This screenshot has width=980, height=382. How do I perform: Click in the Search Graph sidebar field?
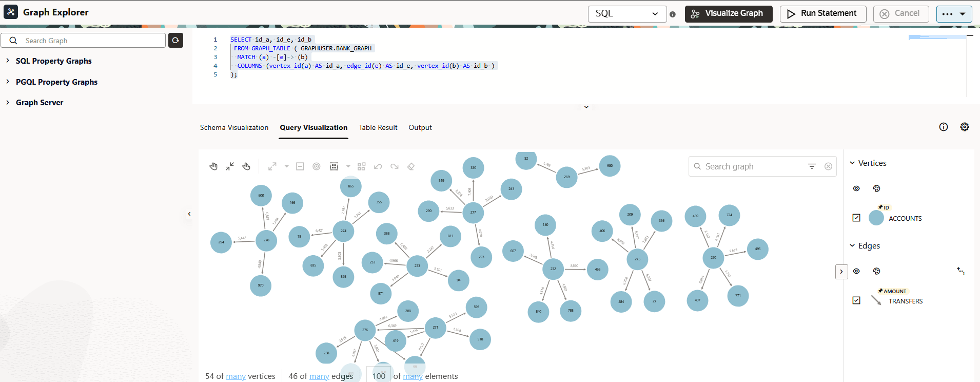(x=83, y=41)
